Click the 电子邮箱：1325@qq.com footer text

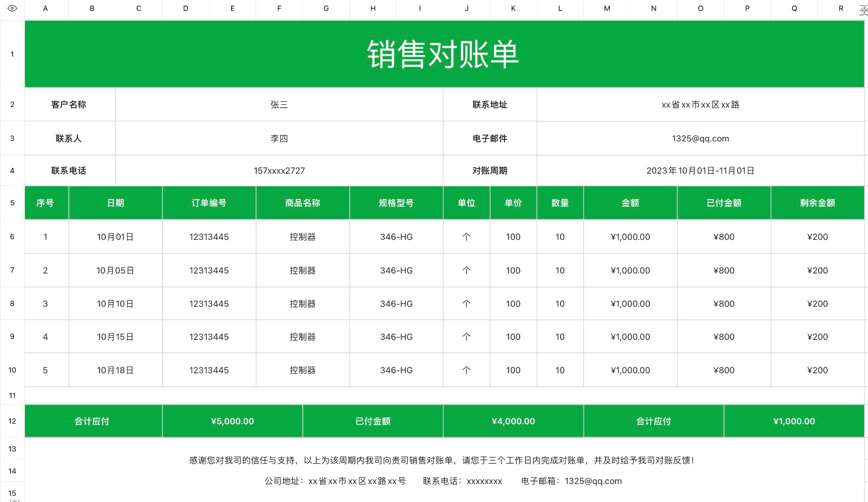[572, 481]
